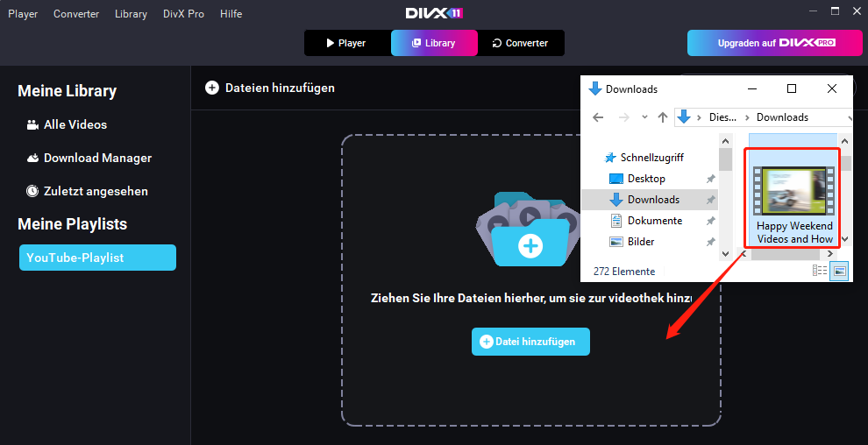Switch explorer to large icons view
This screenshot has height=445, width=868.
[x=840, y=271]
